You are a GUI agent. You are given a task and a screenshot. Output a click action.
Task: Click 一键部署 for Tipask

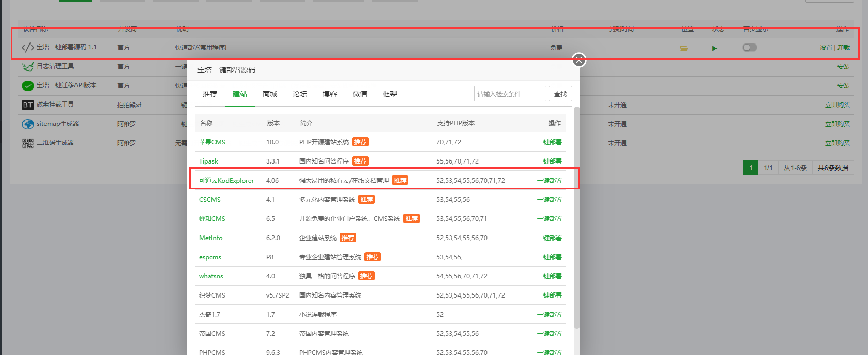[x=550, y=161]
